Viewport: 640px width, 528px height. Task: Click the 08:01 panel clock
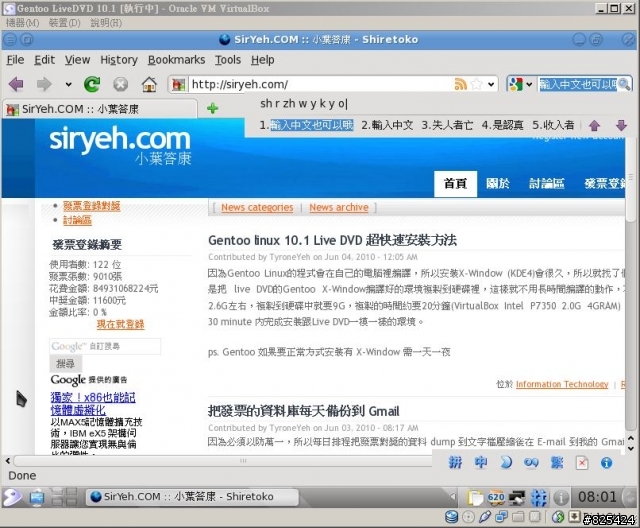pos(597,497)
